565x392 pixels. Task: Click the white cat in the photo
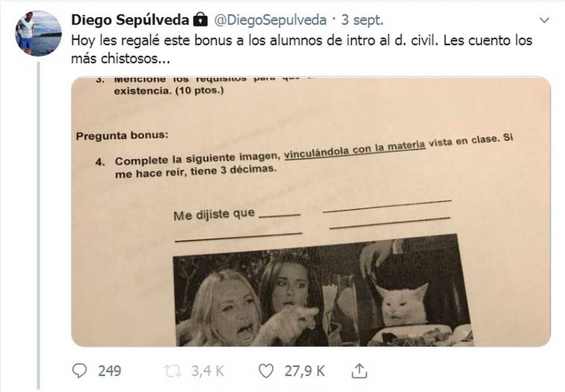click(403, 305)
